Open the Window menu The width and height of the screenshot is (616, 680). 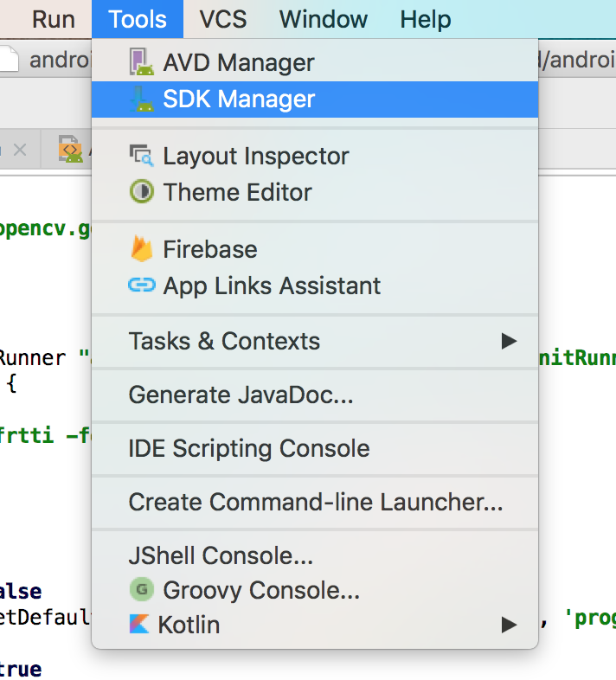[x=324, y=20]
